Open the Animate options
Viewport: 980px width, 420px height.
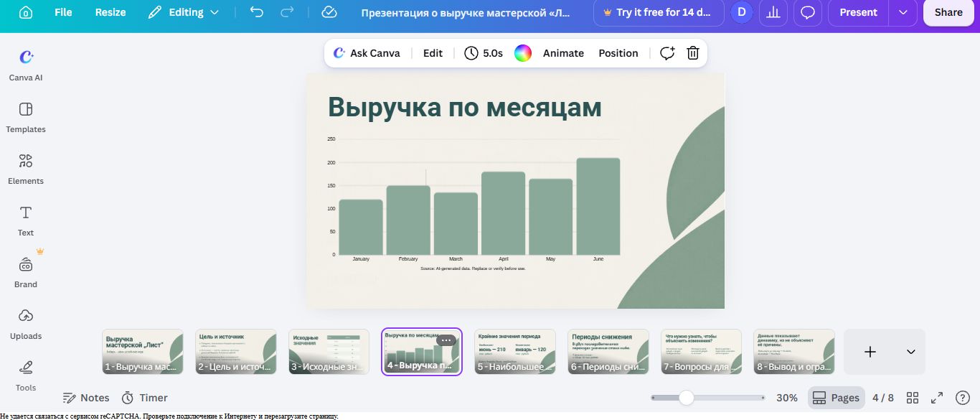[x=563, y=53]
